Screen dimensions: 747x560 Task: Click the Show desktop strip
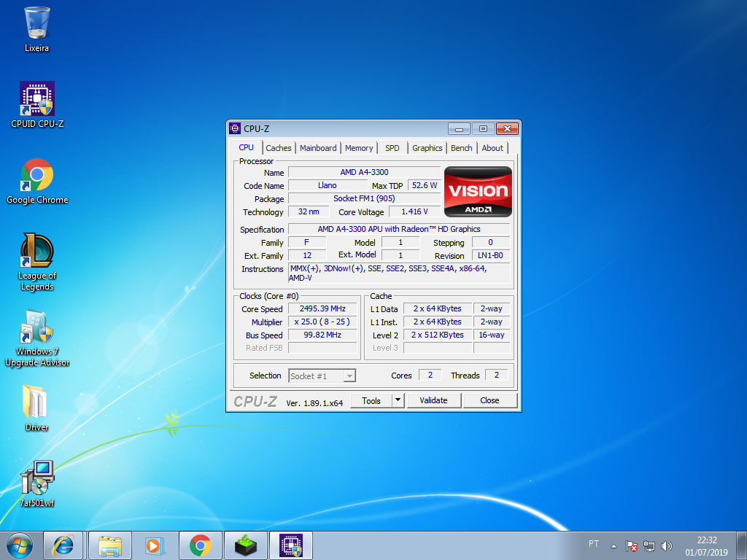(742, 545)
